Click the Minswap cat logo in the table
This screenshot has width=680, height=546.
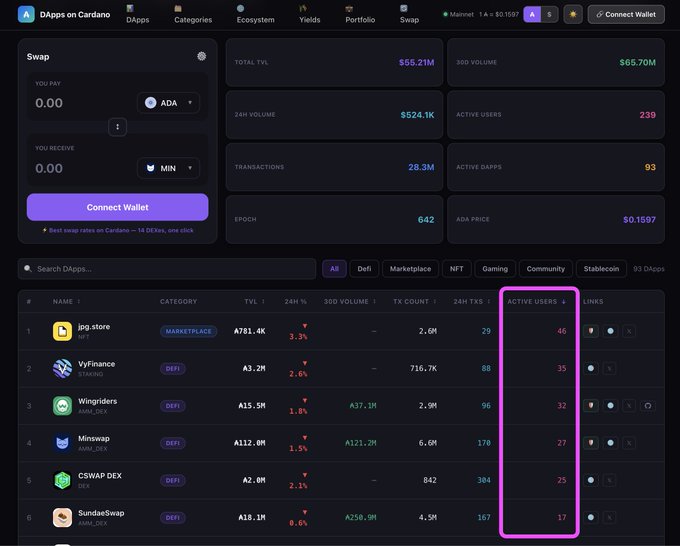click(62, 443)
